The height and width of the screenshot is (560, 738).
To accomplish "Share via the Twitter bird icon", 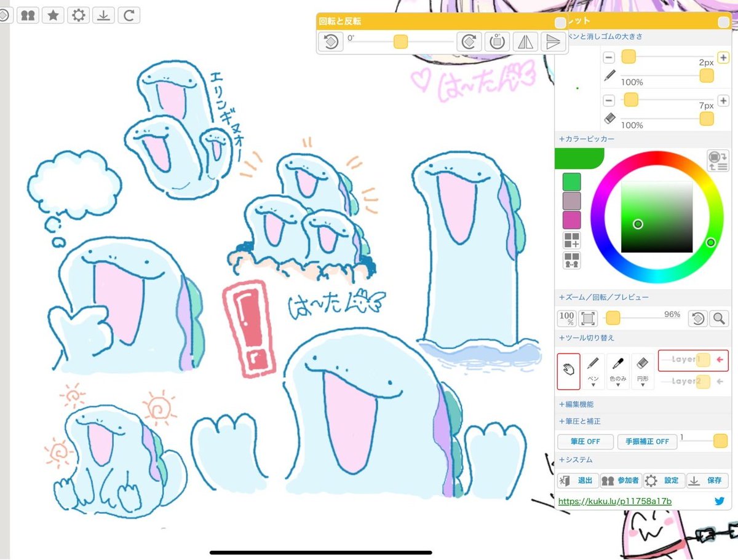I will [x=720, y=502].
